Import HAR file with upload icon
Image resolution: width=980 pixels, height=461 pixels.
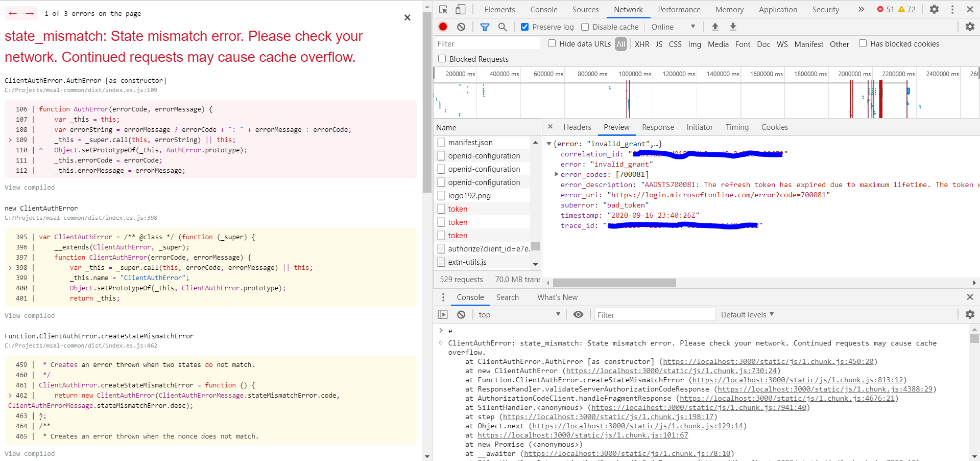click(715, 27)
